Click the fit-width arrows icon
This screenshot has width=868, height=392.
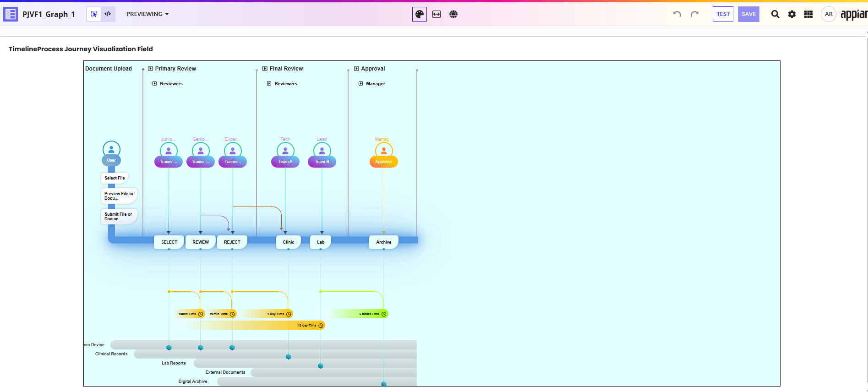(437, 14)
